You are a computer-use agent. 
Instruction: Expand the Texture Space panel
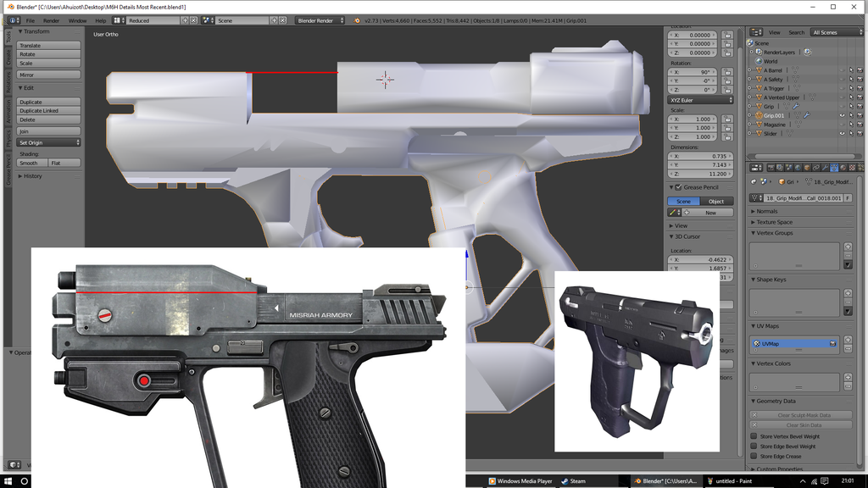(x=771, y=222)
